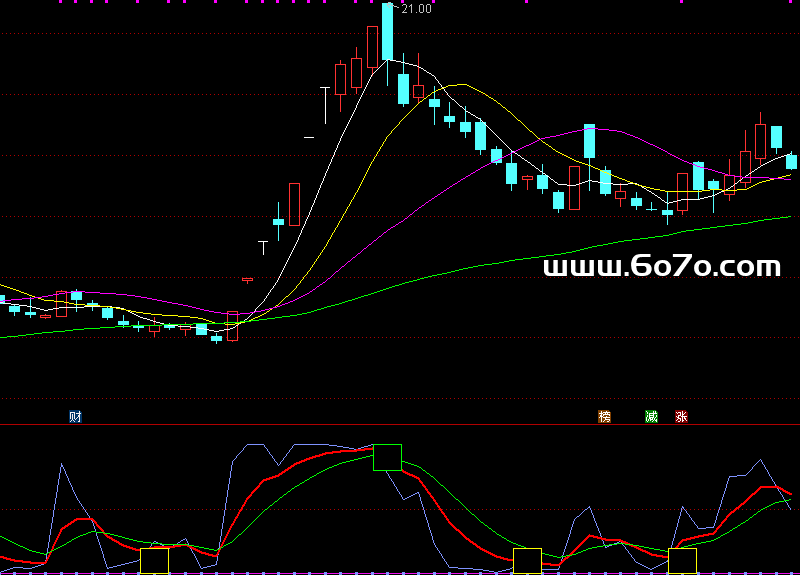Screen dimensions: 800x575
Task: Click the leftmost yellow square buy signal
Action: point(154,560)
